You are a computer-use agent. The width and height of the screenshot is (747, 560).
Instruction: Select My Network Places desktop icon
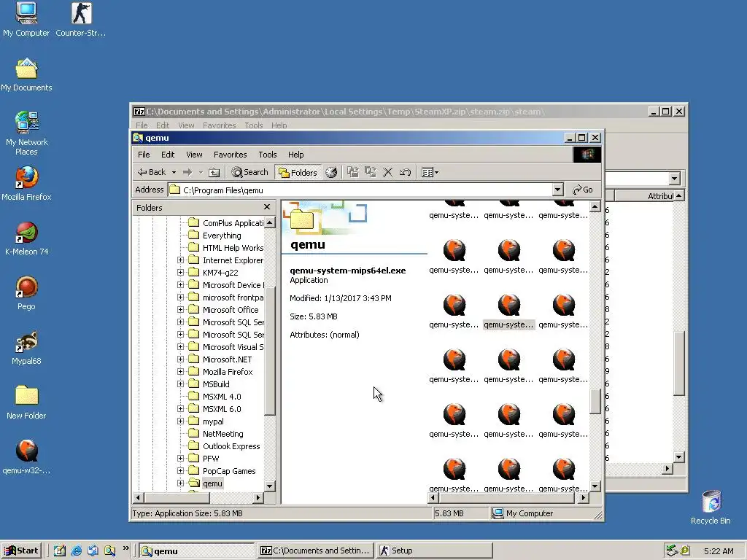(x=26, y=133)
